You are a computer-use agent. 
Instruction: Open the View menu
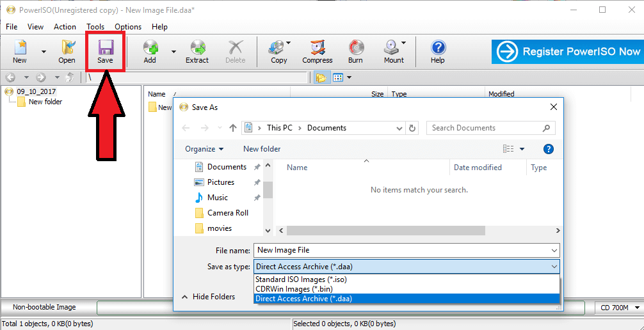pos(35,27)
